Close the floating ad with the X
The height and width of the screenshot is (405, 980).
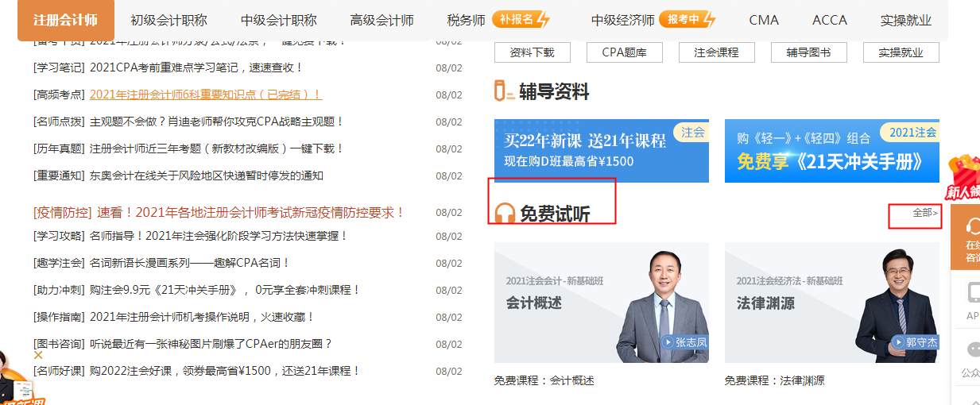38,356
